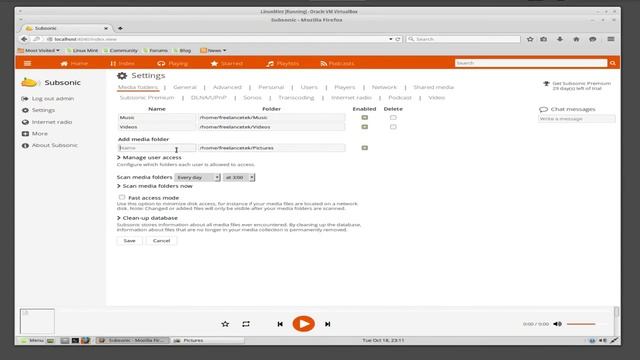The image size is (640, 360).
Task: Mute using the speaker icon
Action: (558, 324)
